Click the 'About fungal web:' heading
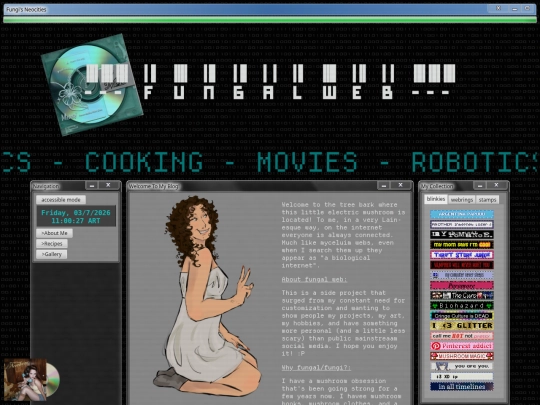The height and width of the screenshot is (405, 540). [314, 279]
